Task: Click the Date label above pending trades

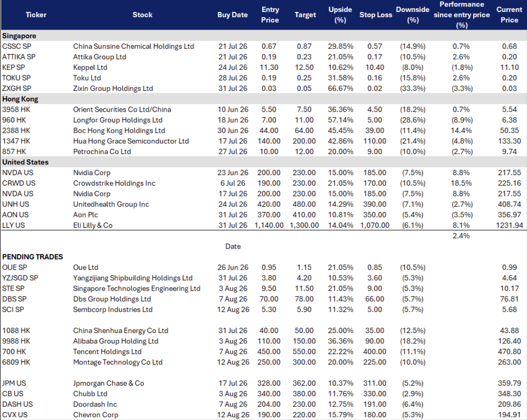Action: tap(233, 246)
